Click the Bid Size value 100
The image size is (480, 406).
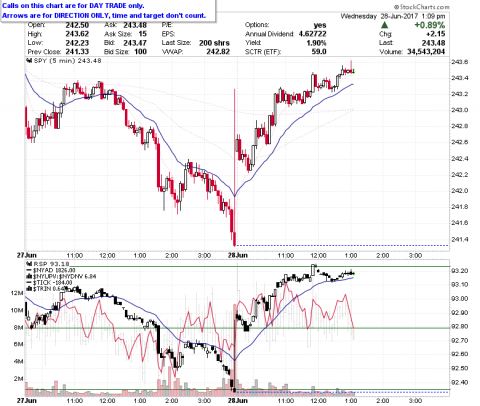coord(141,52)
